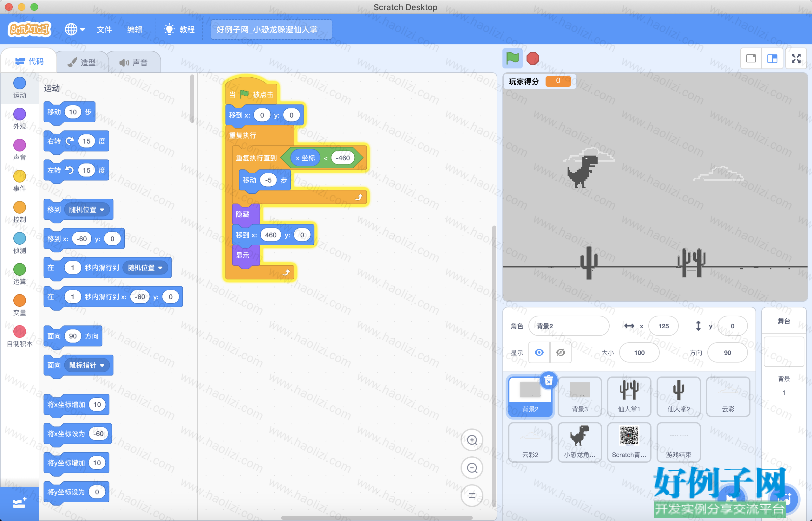This screenshot has height=521, width=812.
Task: Stop the project with the red stop button
Action: 533,58
